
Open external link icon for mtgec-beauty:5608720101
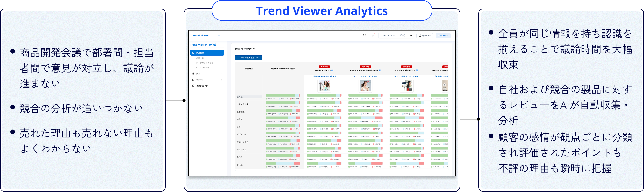(379, 71)
